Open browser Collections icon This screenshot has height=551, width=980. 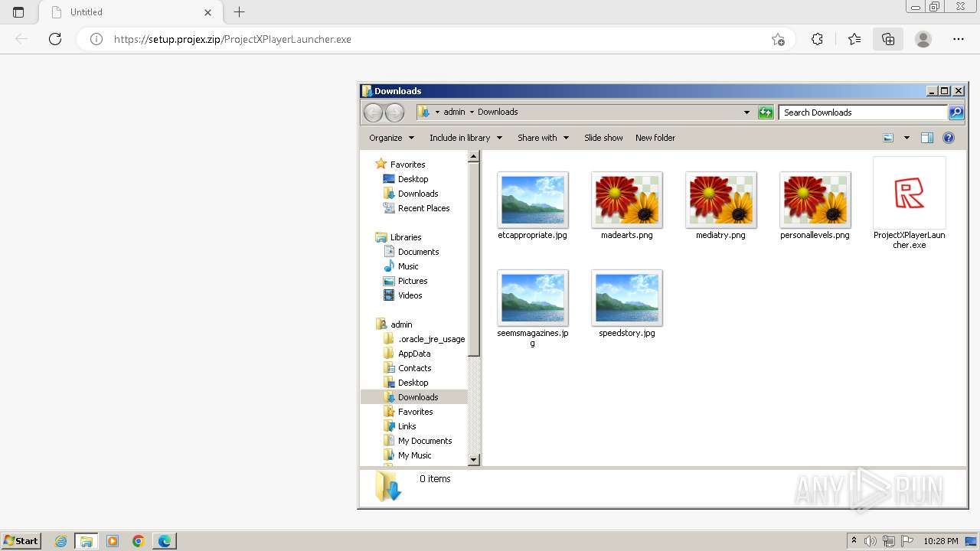pyautogui.click(x=888, y=39)
